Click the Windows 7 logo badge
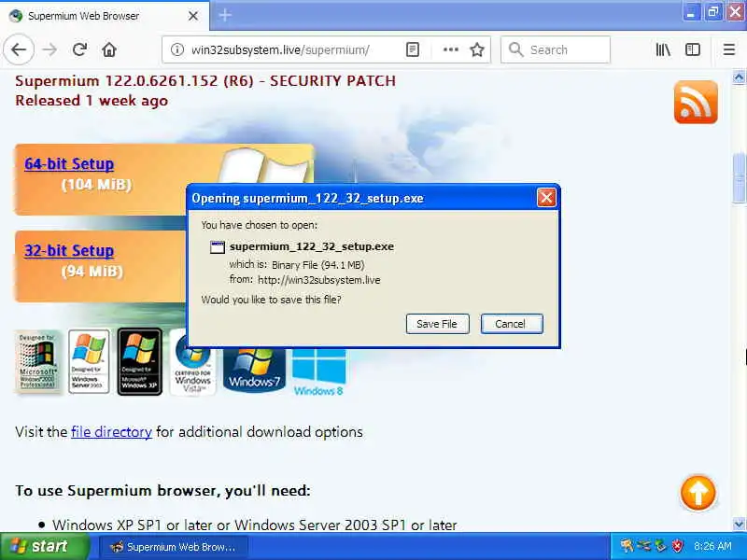 (x=254, y=369)
